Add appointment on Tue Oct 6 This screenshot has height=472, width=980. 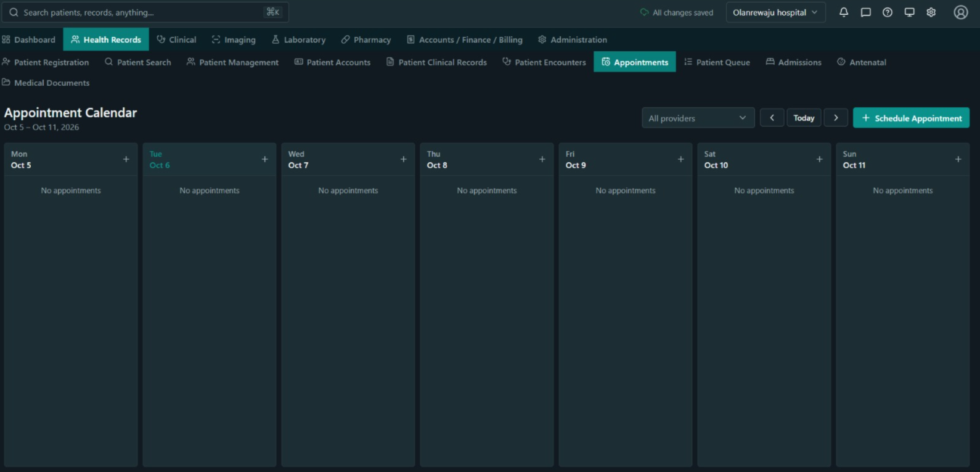click(265, 159)
